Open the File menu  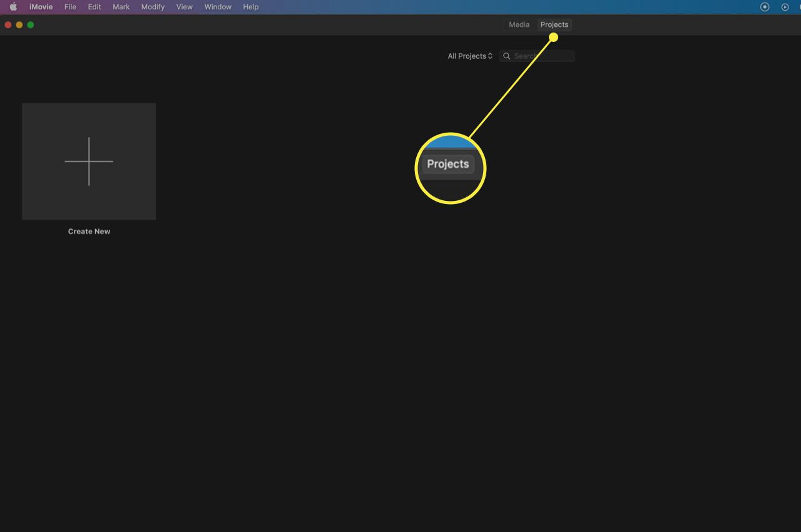69,7
